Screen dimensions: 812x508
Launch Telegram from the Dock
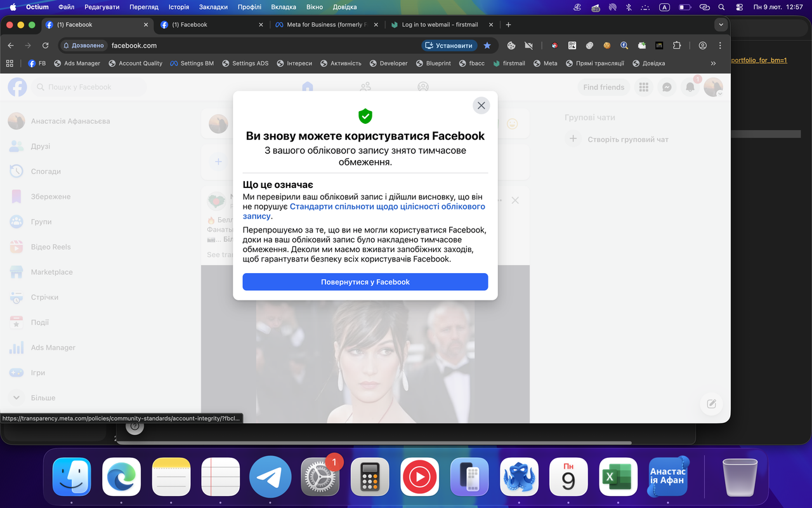point(270,477)
